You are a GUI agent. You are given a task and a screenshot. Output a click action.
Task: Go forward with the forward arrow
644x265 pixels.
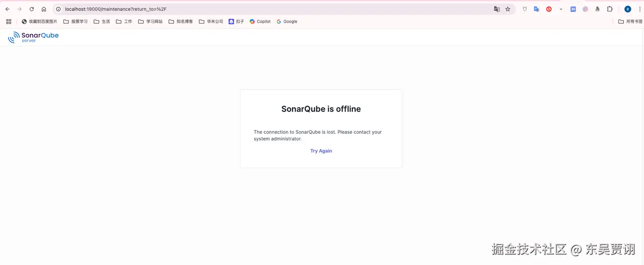pyautogui.click(x=20, y=9)
